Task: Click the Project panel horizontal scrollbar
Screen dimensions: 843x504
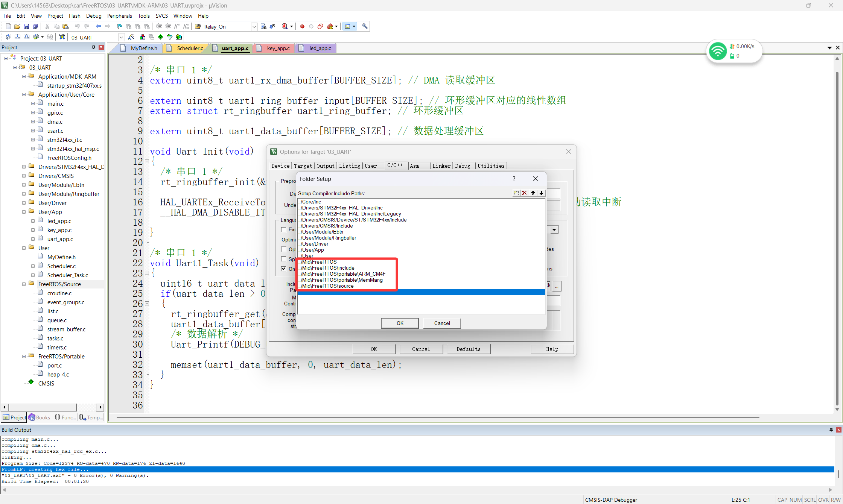Action: coord(43,407)
